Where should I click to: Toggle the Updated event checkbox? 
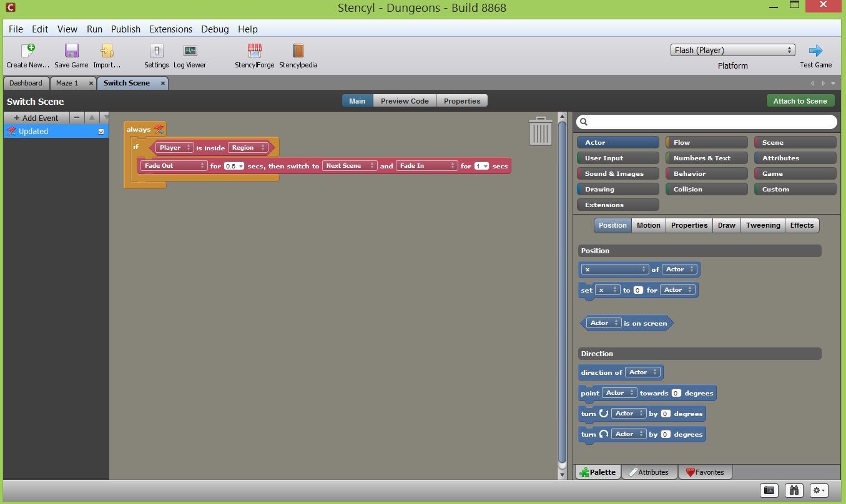pos(101,132)
